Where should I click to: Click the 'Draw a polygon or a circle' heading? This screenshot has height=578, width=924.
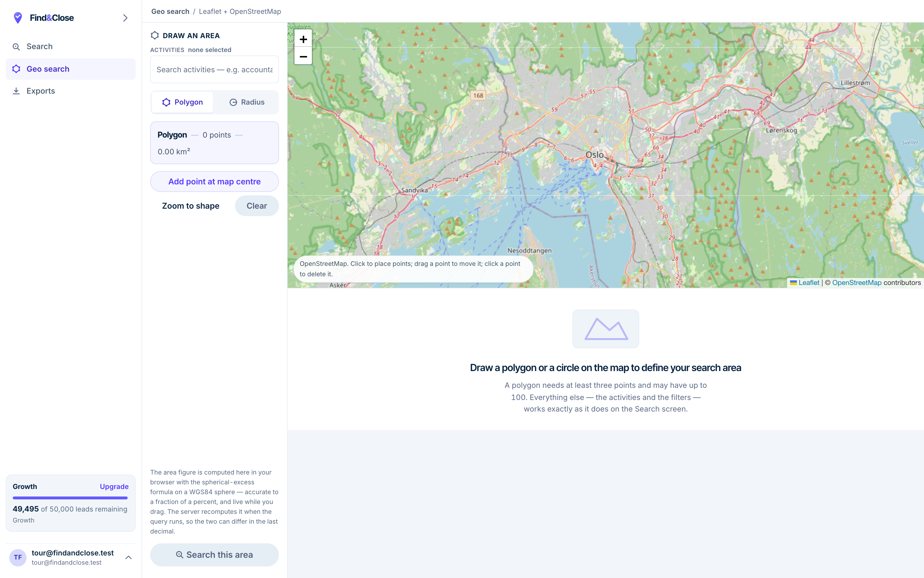(x=606, y=368)
